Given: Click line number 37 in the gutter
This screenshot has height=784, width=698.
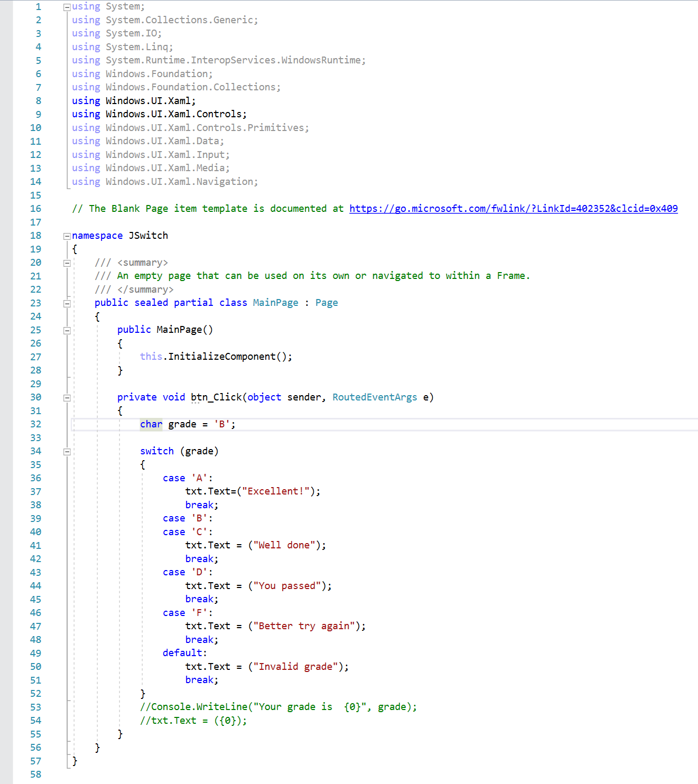Looking at the screenshot, I should [x=35, y=491].
